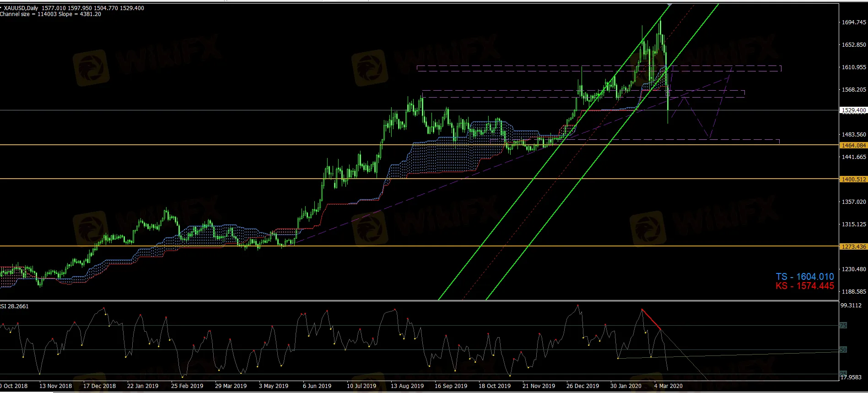868x393 pixels.
Task: Click the 1483.560 price axis label
Action: (854, 135)
